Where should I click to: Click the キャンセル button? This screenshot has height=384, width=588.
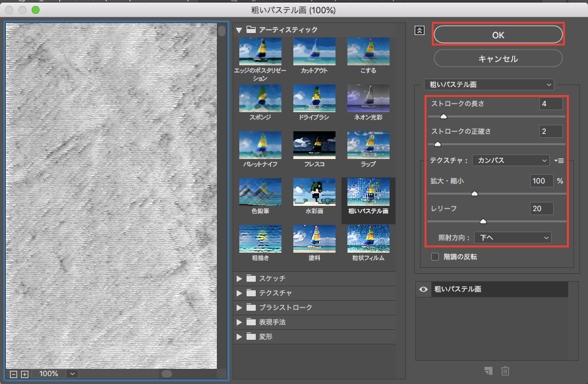[498, 59]
